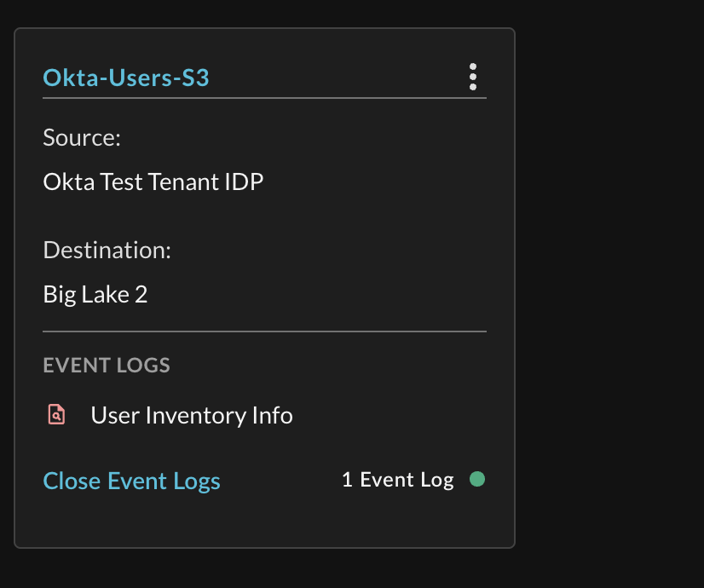The height and width of the screenshot is (588, 704).
Task: Click the EVENT LOGS section heading
Action: coord(107,365)
